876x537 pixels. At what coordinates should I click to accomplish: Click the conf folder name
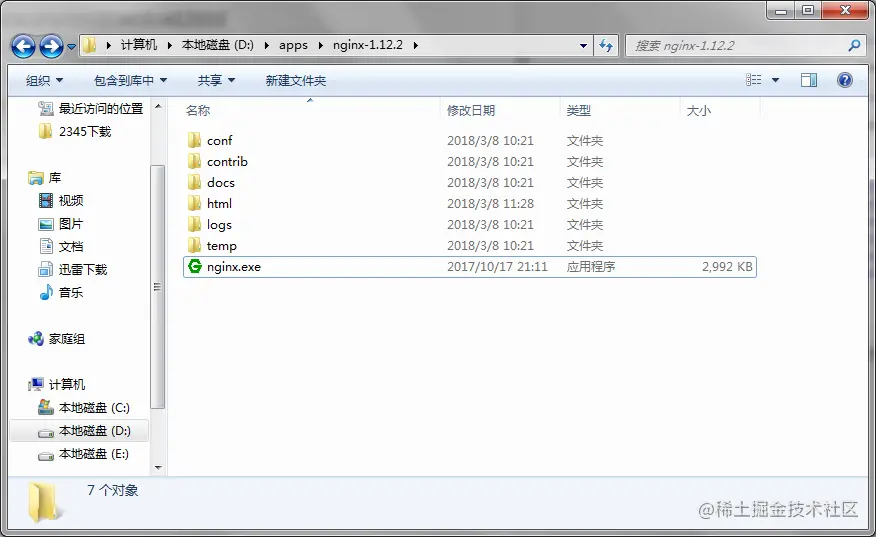pos(220,140)
